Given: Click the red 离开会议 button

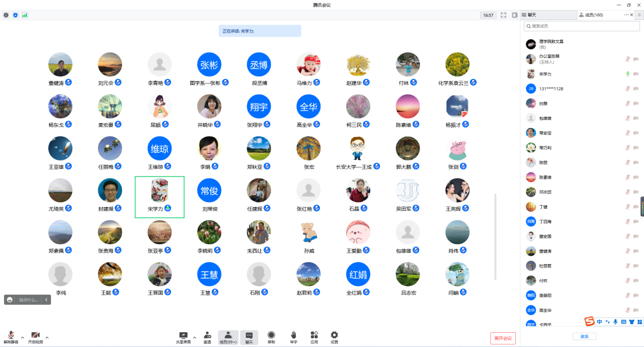Looking at the screenshot, I should (503, 338).
